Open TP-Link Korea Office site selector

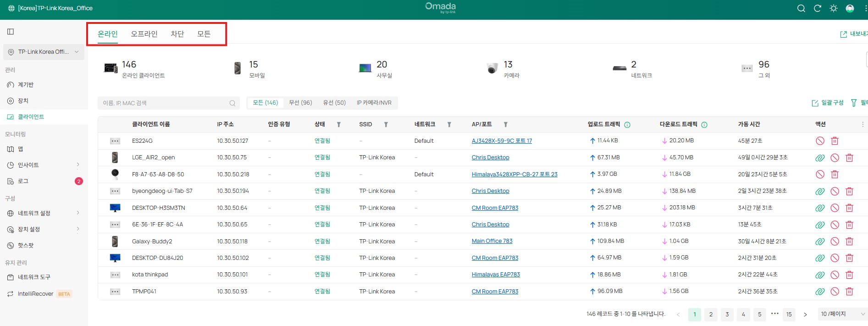pos(44,52)
